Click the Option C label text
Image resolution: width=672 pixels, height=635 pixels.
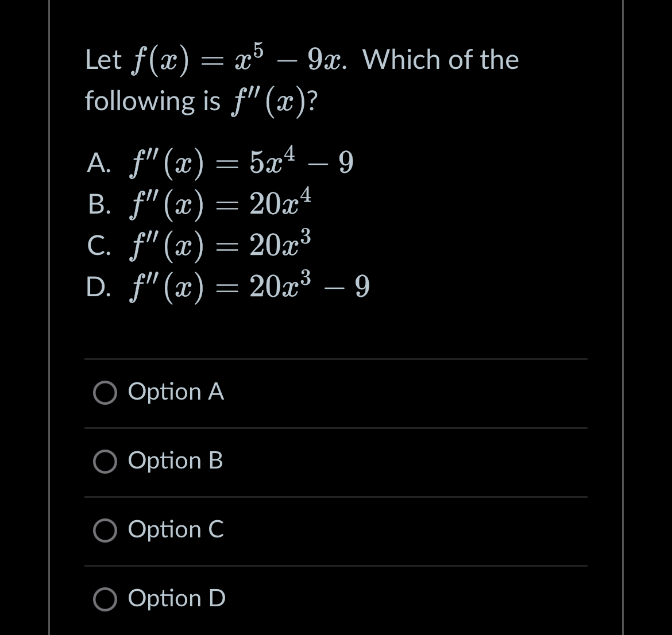point(175,531)
